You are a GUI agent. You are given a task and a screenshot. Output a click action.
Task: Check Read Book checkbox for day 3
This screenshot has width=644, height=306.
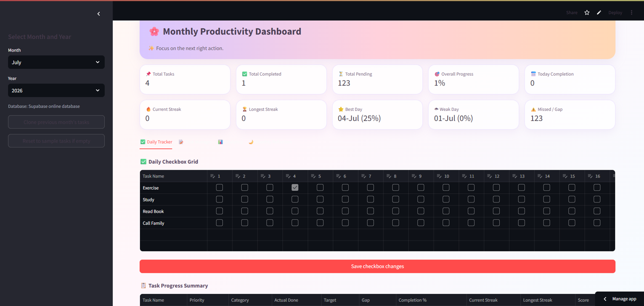[x=270, y=211]
